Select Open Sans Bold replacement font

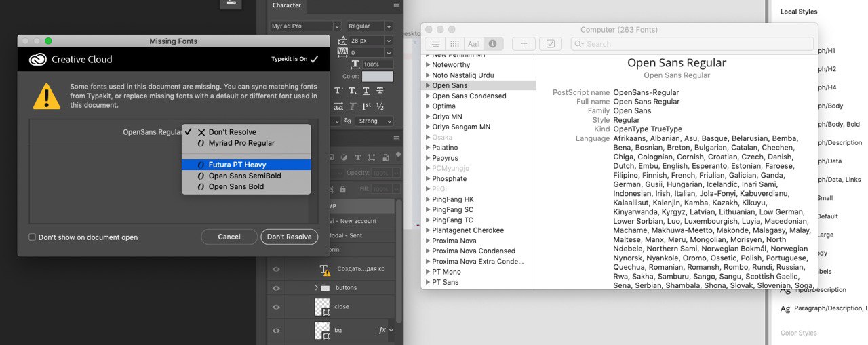(x=247, y=186)
